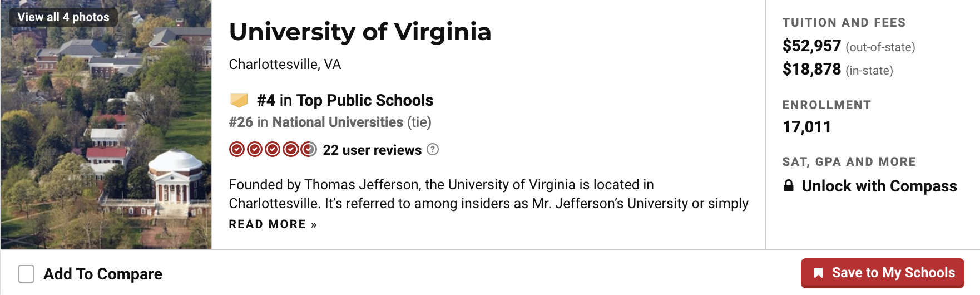Click the half-filled last rating circle

tap(309, 150)
